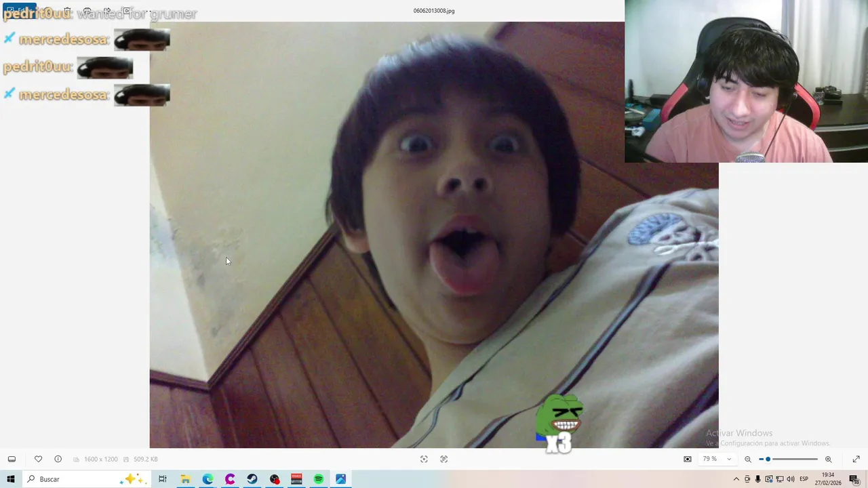Click the Pepe x3 emote overlay
Screen dimensions: 868x488
coord(560,424)
